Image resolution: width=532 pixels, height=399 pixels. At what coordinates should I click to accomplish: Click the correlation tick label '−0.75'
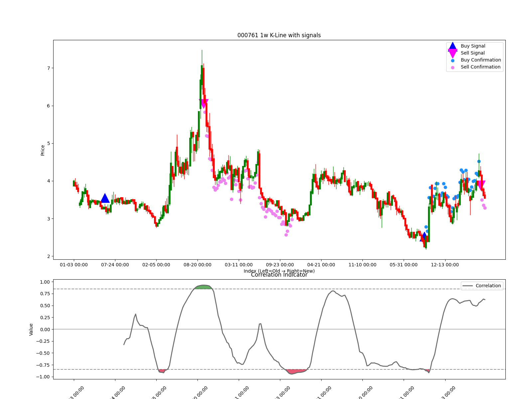click(x=43, y=365)
